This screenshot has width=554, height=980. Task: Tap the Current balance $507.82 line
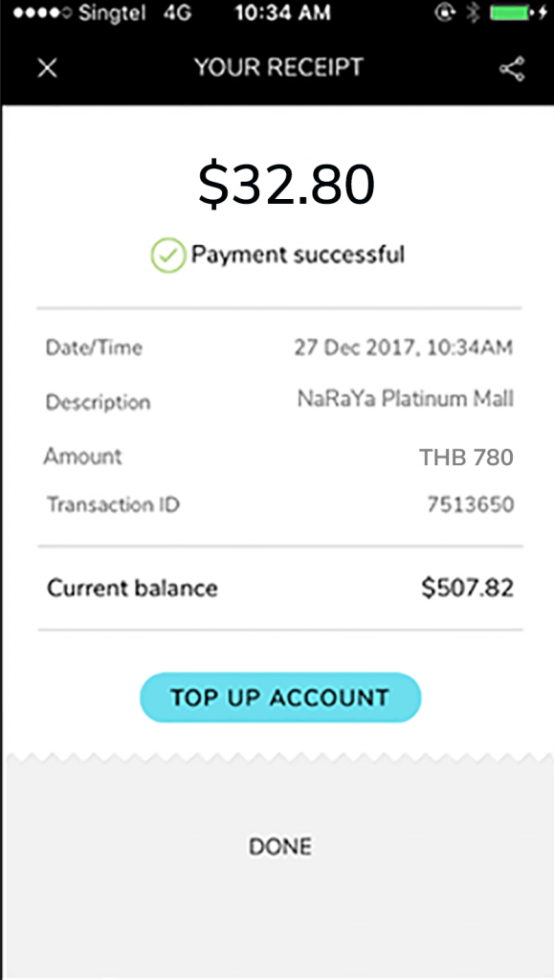(x=277, y=588)
